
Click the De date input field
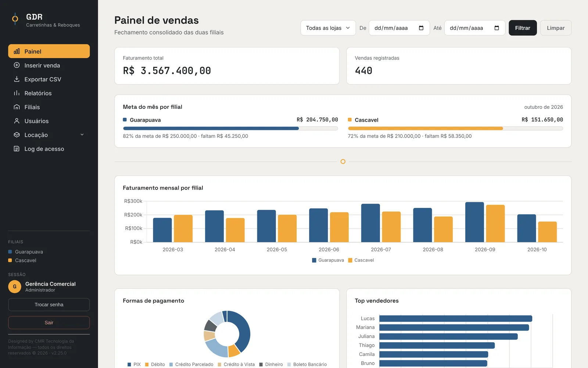tap(399, 28)
